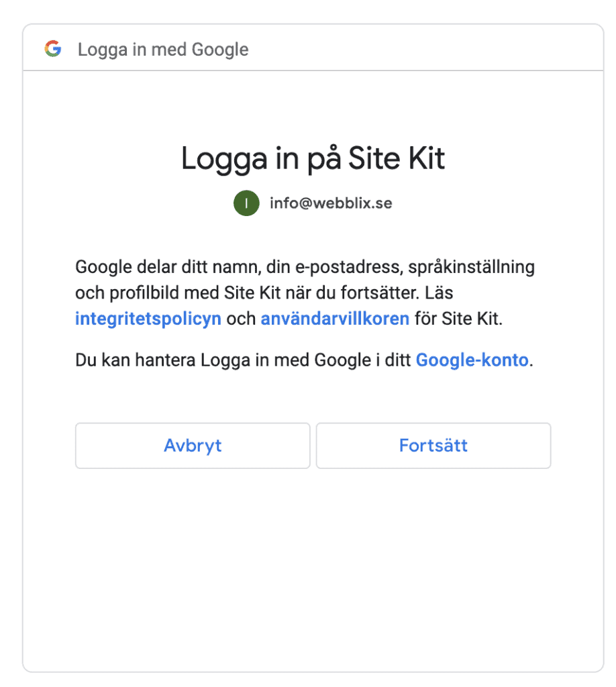Screen dimensions: 616x687
Task: Click the Google G logo
Action: click(53, 48)
